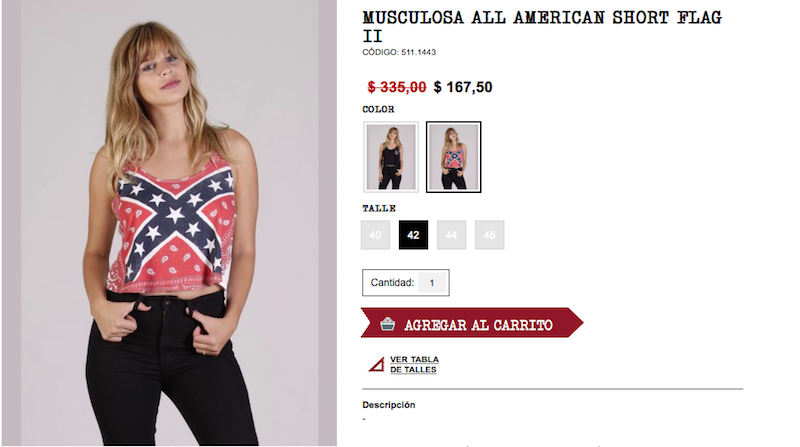The image size is (800, 447).
Task: Click the Musculosa All American Short Flag title
Action: click(542, 27)
